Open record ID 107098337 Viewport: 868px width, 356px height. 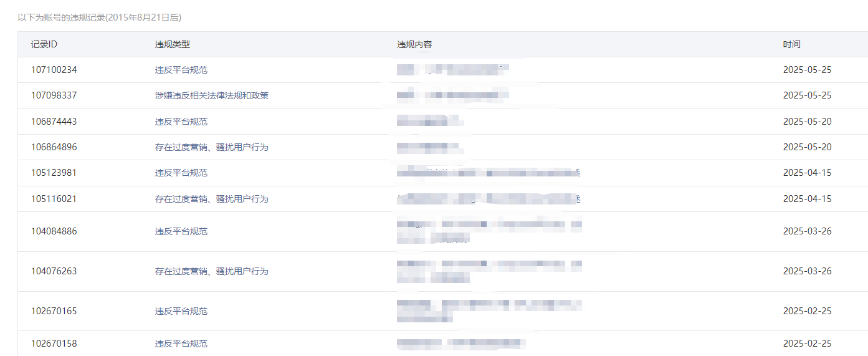click(54, 95)
